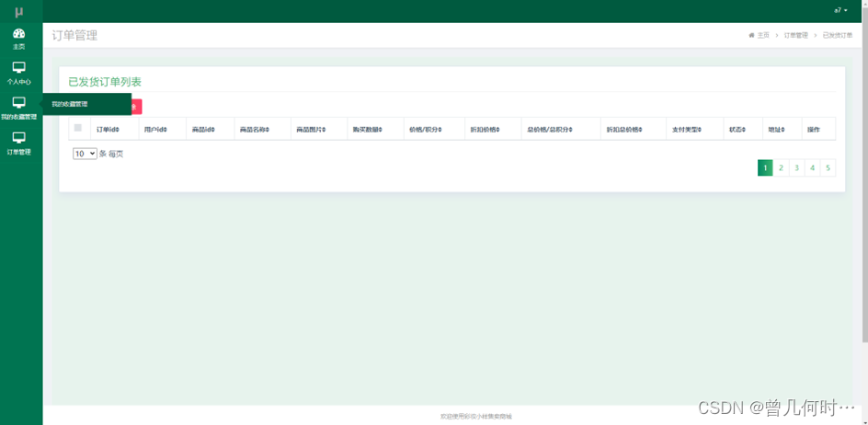Go to pagination page 4

pos(812,168)
